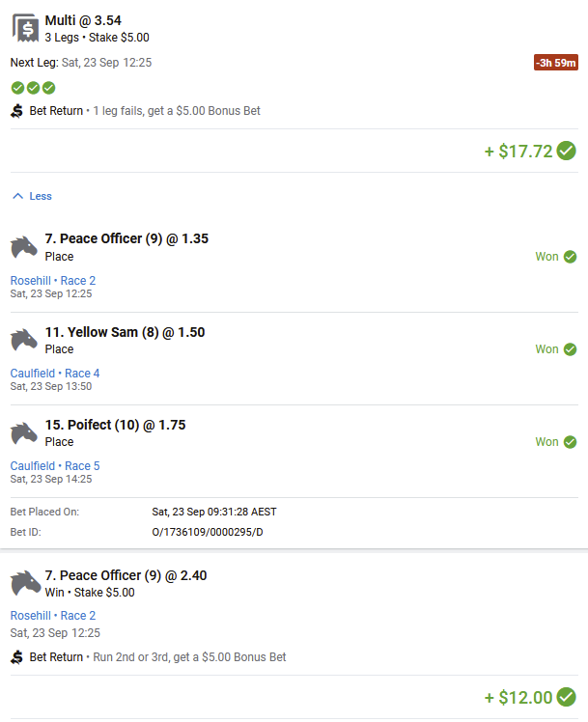This screenshot has width=588, height=722.
Task: Click the -3h 59m countdown badge
Action: [556, 63]
